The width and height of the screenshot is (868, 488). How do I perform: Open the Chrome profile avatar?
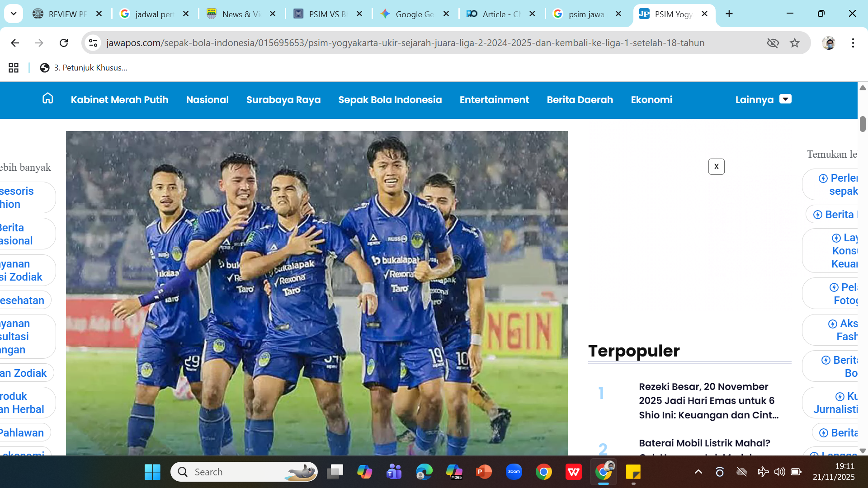click(829, 43)
